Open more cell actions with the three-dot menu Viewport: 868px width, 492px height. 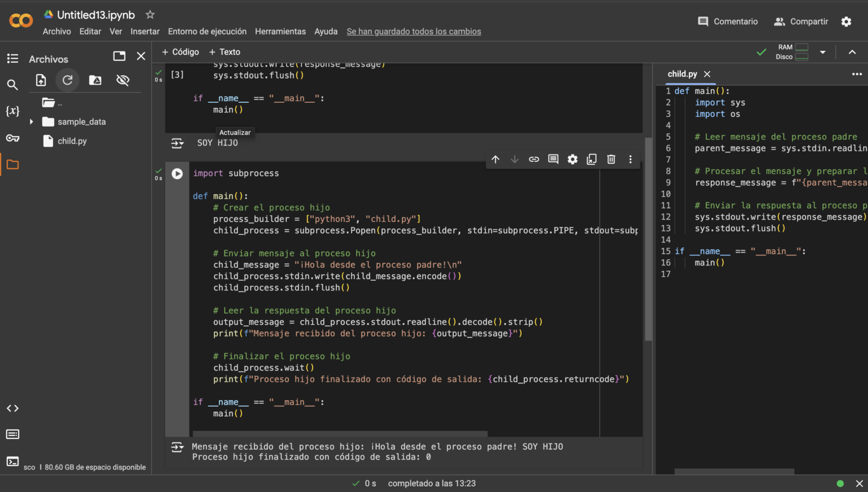pyautogui.click(x=630, y=159)
